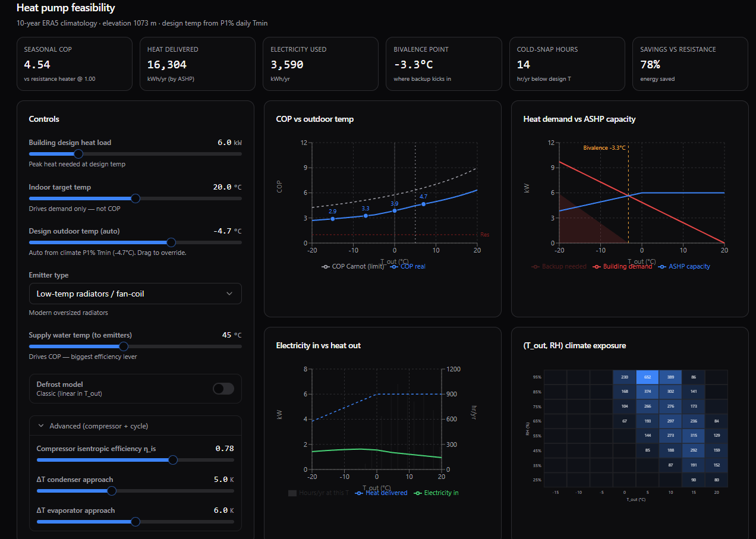
Task: Click the 'Res' reference line label
Action: 484,235
